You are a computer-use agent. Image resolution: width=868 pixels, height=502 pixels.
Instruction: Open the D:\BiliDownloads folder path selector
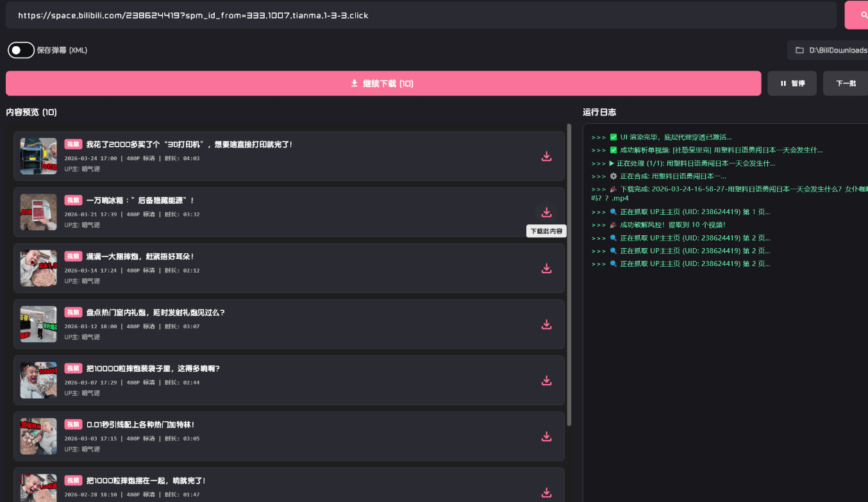coord(830,50)
